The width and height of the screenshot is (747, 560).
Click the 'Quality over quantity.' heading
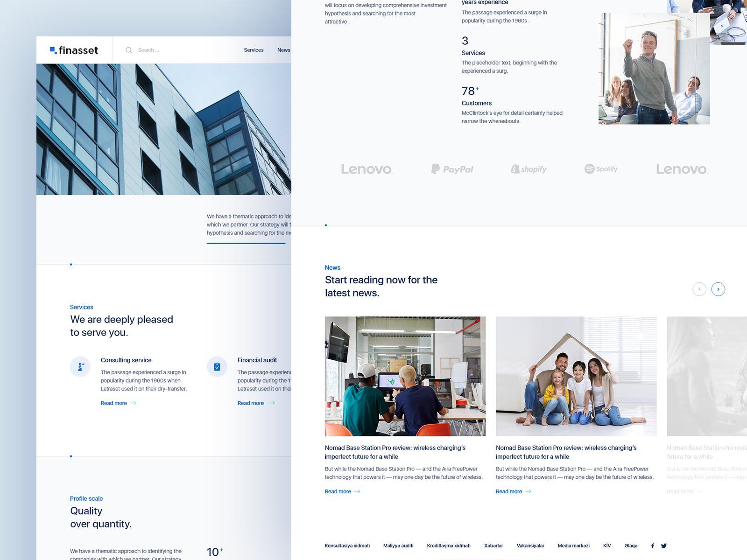(101, 518)
